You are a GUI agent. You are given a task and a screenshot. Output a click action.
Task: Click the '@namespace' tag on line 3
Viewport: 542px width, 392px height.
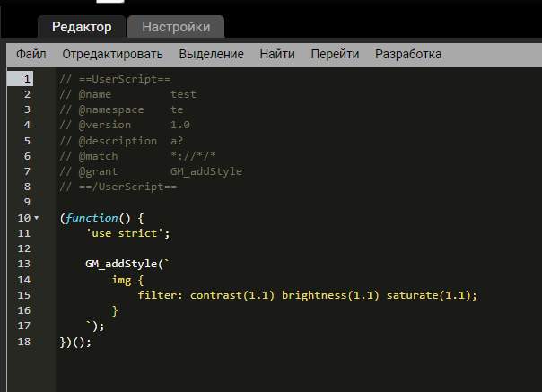point(111,109)
